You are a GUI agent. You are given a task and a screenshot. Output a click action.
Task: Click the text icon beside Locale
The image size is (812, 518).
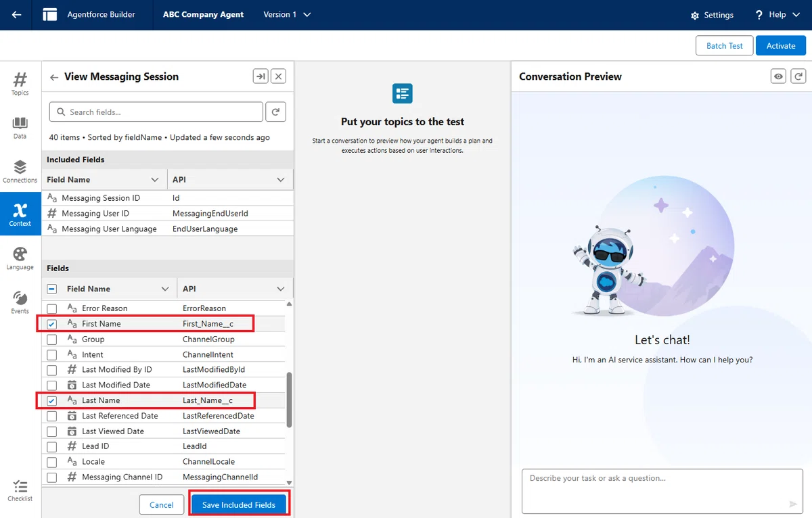(72, 461)
